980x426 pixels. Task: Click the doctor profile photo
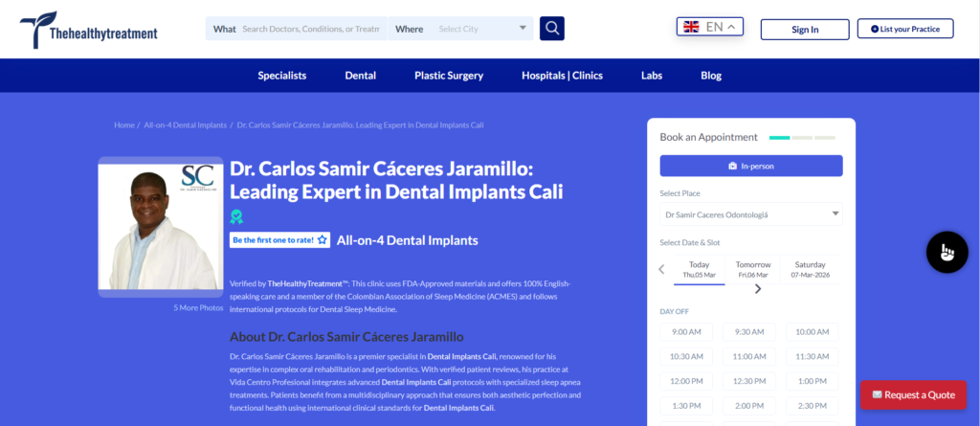click(161, 227)
